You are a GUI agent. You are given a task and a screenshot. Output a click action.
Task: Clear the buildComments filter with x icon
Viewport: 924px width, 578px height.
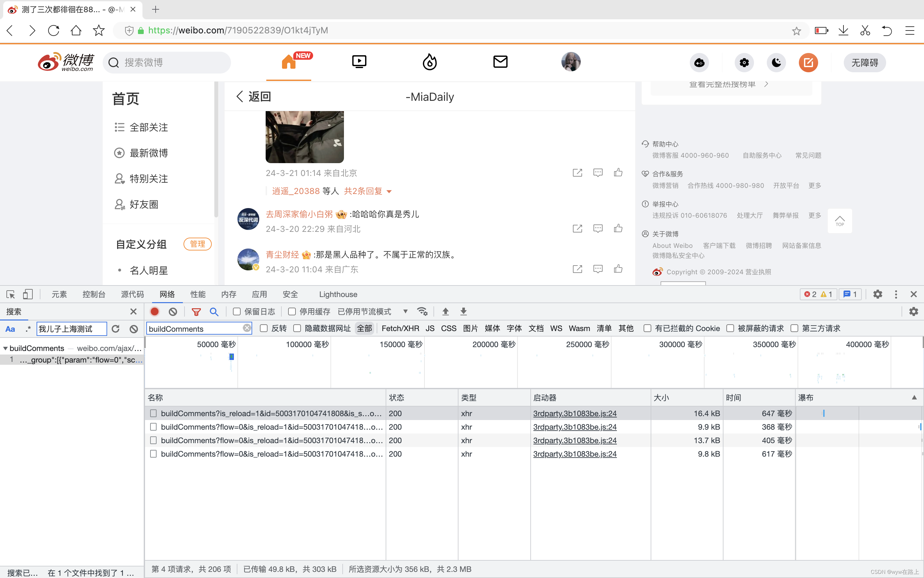pyautogui.click(x=247, y=328)
